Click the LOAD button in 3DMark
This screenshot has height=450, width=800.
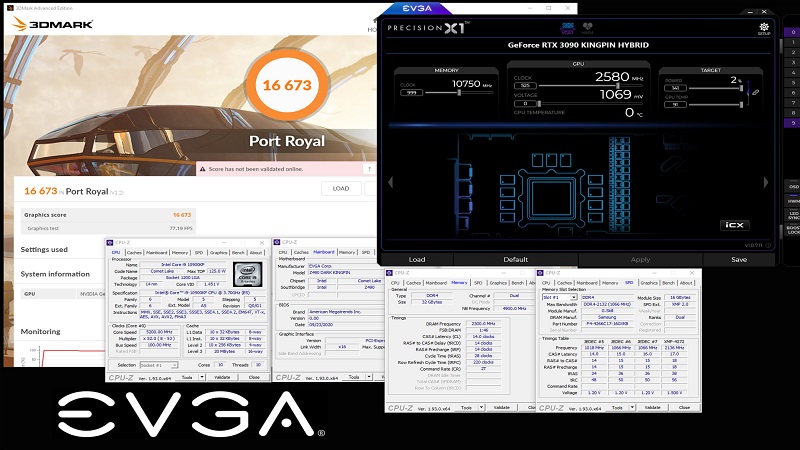[341, 188]
